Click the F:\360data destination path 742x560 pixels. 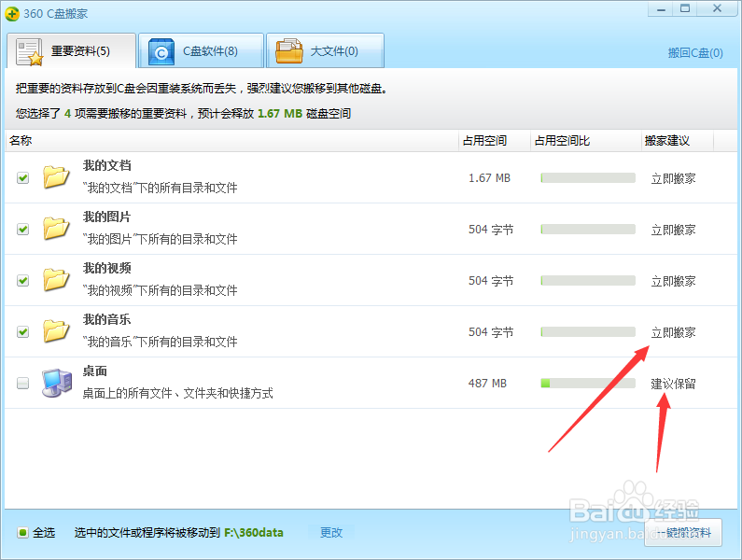coord(254,533)
